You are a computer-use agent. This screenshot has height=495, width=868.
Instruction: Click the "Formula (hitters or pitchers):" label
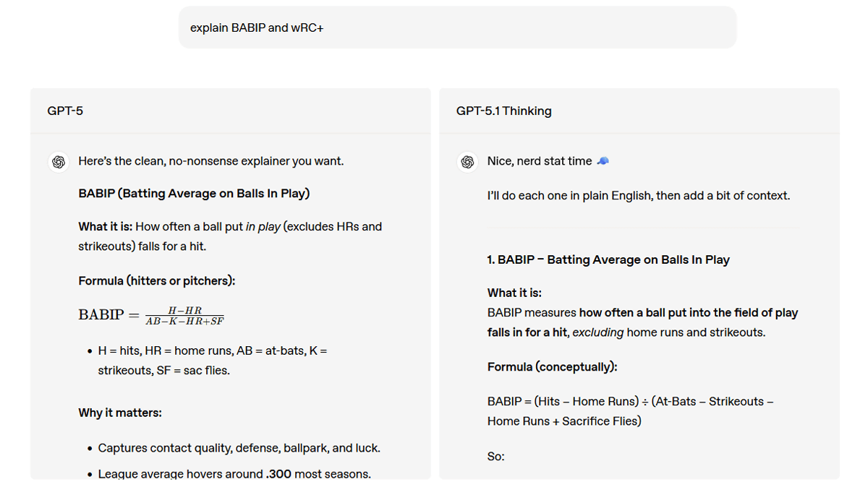click(156, 281)
